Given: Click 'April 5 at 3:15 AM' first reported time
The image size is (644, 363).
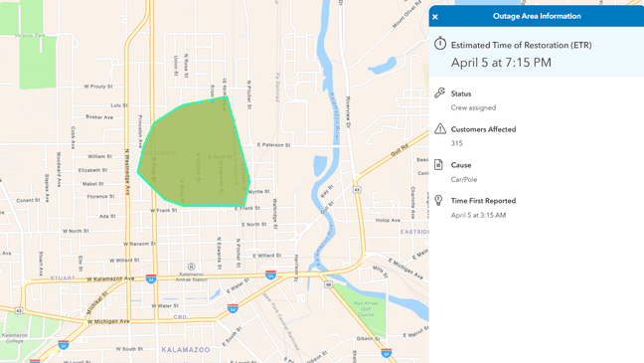Looking at the screenshot, I should pos(478,215).
